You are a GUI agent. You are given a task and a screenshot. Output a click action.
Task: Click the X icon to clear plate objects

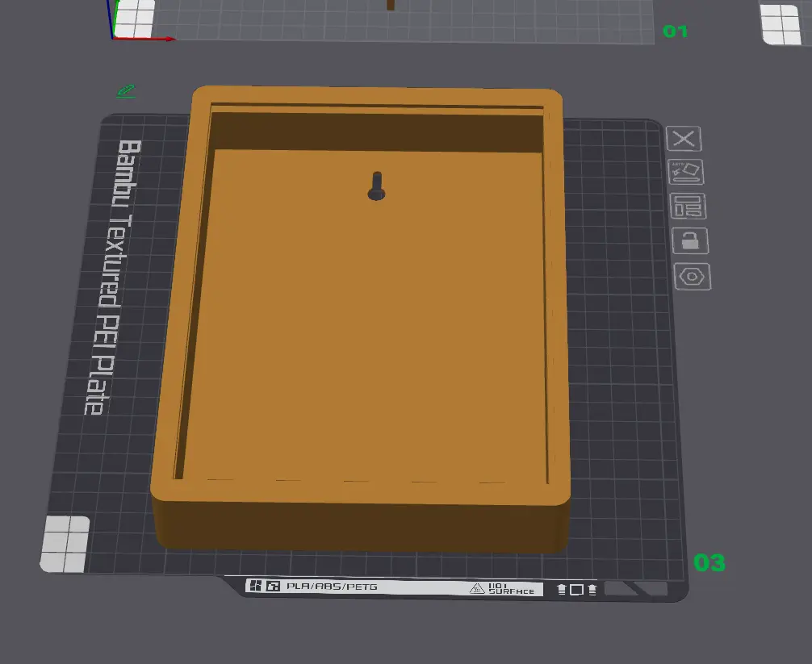(684, 139)
